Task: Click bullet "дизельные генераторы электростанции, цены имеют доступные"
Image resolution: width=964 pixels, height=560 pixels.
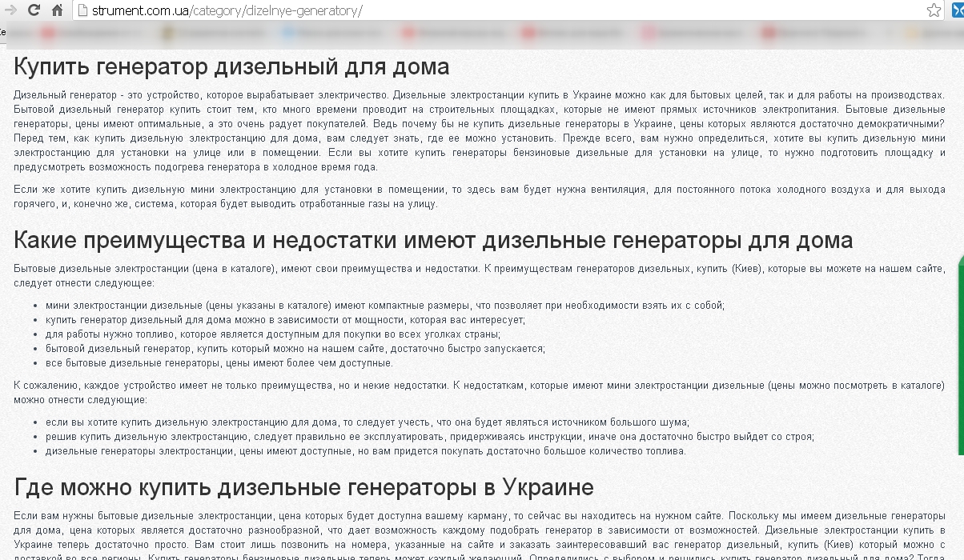Action: (365, 451)
